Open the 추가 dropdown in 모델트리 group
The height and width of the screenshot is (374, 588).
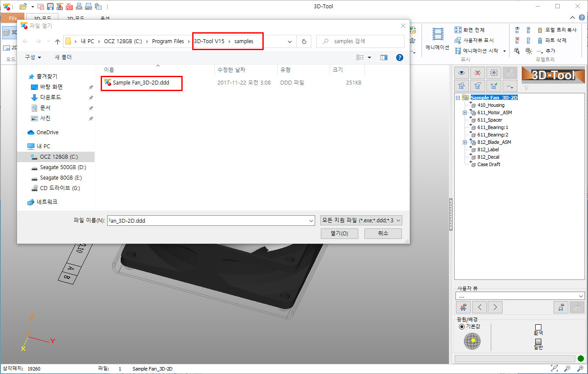[x=547, y=51]
